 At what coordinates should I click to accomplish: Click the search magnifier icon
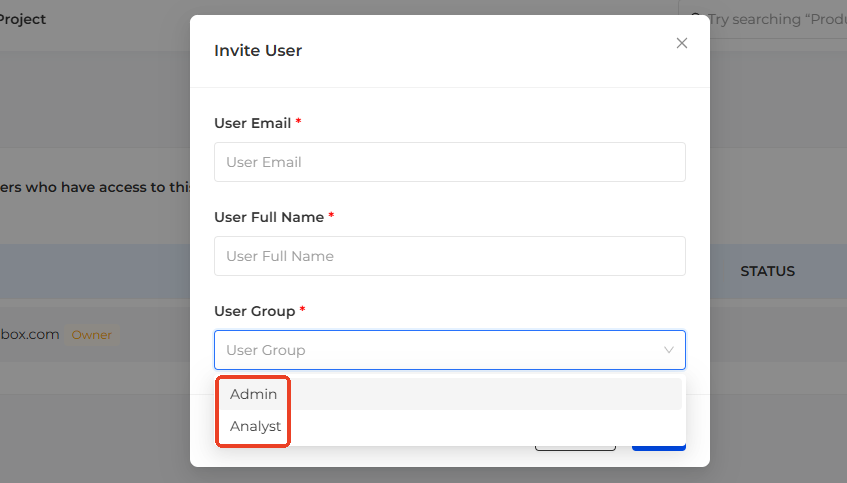point(697,19)
